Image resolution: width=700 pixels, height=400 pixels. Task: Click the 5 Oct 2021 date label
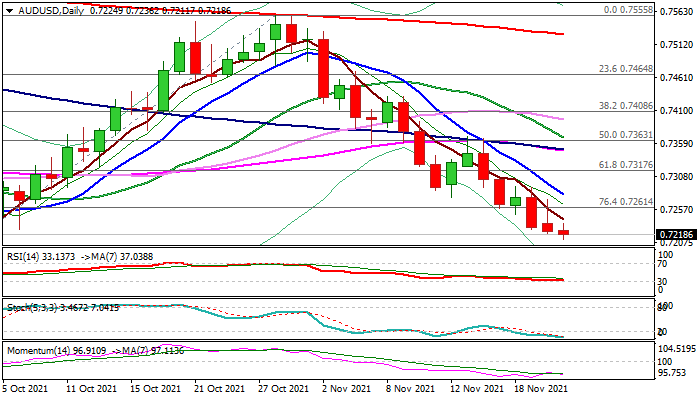coord(24,389)
